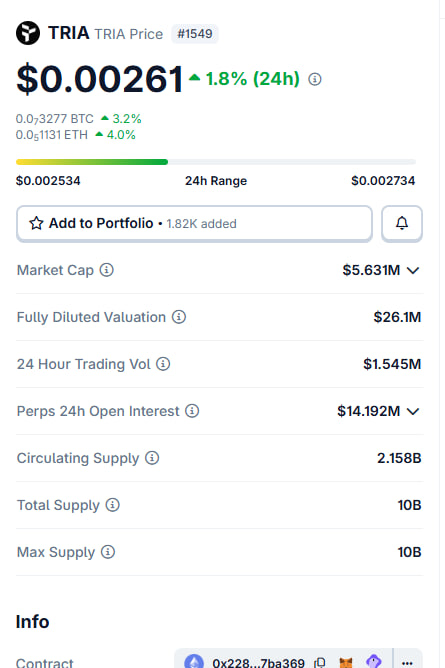This screenshot has width=445, height=668.
Task: Click the 2.158B circulating supply value
Action: [x=399, y=458]
